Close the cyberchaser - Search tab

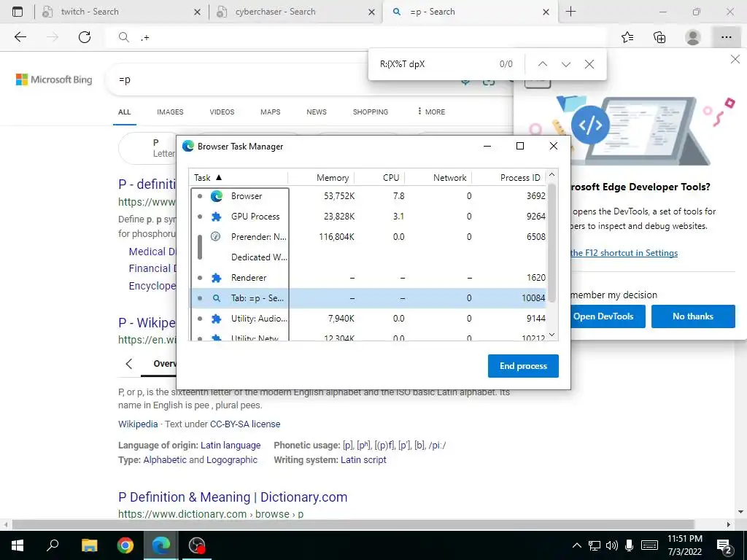(371, 12)
